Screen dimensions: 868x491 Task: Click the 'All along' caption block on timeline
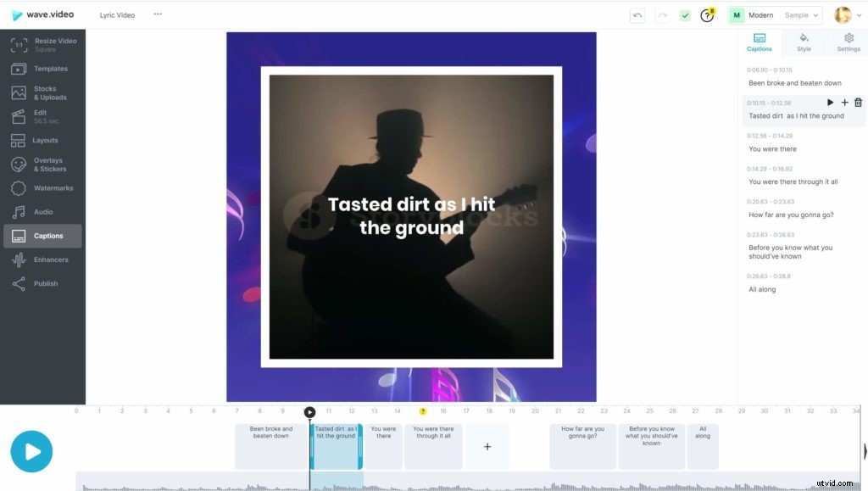702,445
